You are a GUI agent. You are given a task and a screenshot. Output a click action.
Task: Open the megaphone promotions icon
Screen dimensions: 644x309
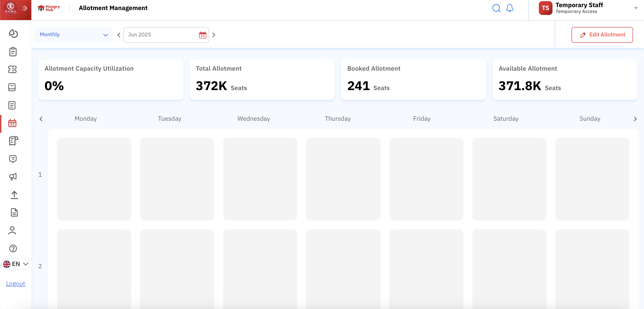click(13, 177)
